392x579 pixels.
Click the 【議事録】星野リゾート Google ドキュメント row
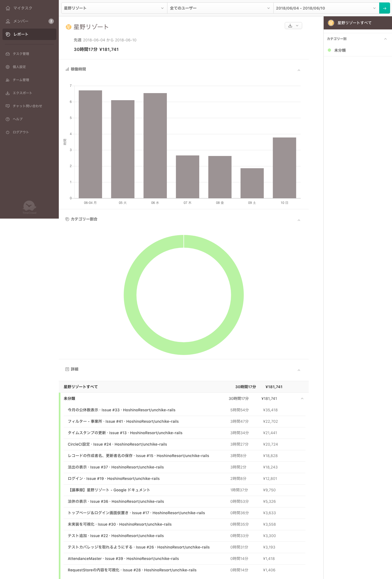pyautogui.click(x=185, y=490)
